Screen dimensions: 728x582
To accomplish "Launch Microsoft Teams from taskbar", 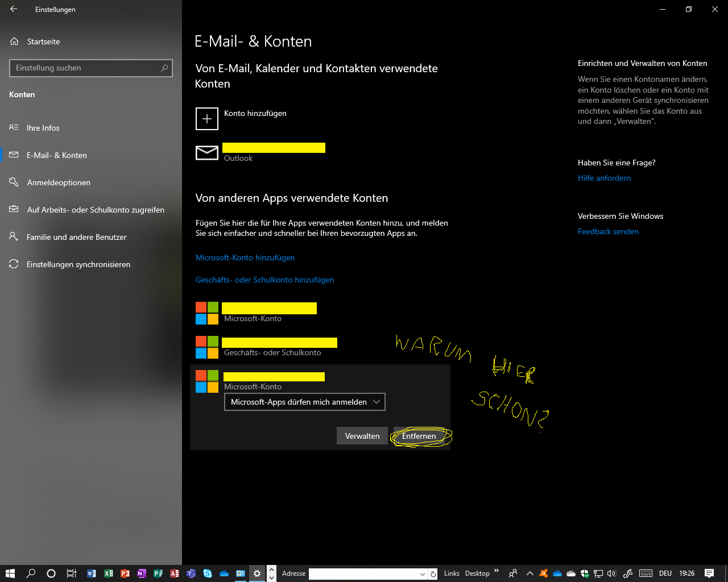I will [191, 573].
